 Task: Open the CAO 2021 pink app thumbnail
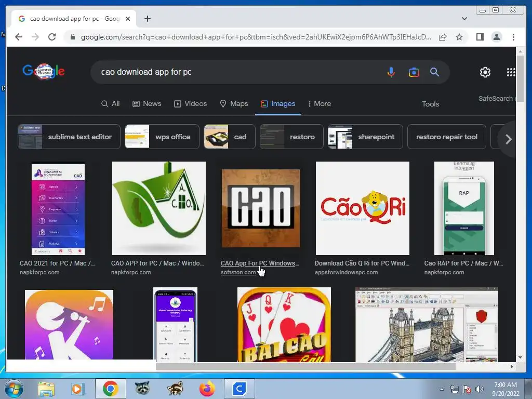[58, 209]
